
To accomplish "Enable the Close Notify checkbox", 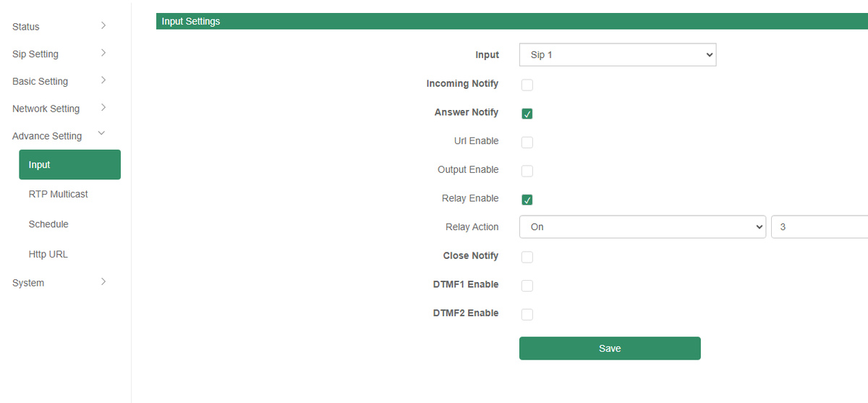I will pyautogui.click(x=527, y=257).
